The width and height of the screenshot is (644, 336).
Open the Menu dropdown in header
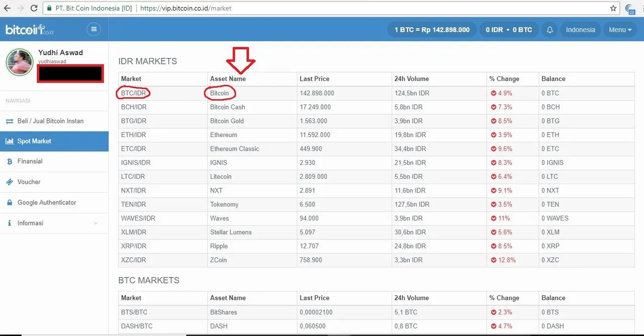point(620,30)
